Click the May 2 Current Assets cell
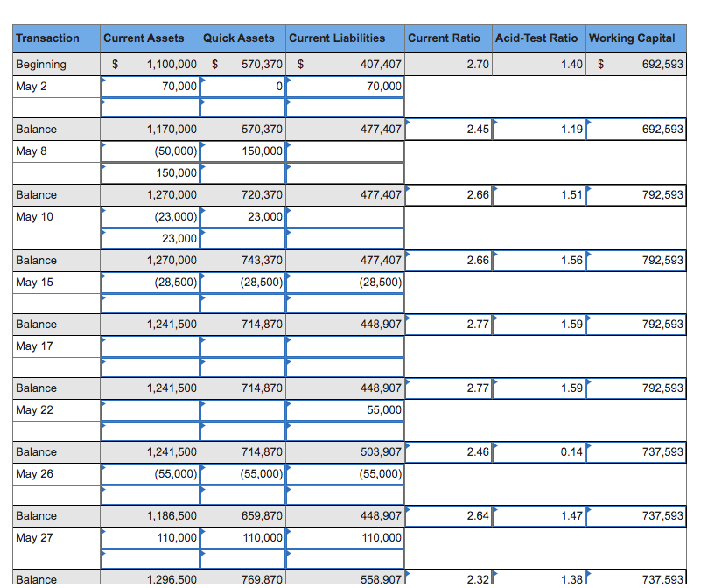 [151, 87]
